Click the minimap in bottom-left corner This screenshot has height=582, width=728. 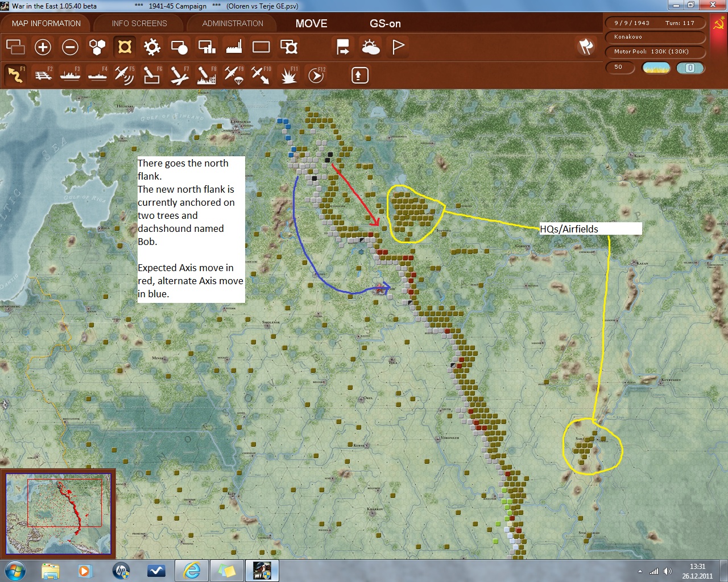58,514
